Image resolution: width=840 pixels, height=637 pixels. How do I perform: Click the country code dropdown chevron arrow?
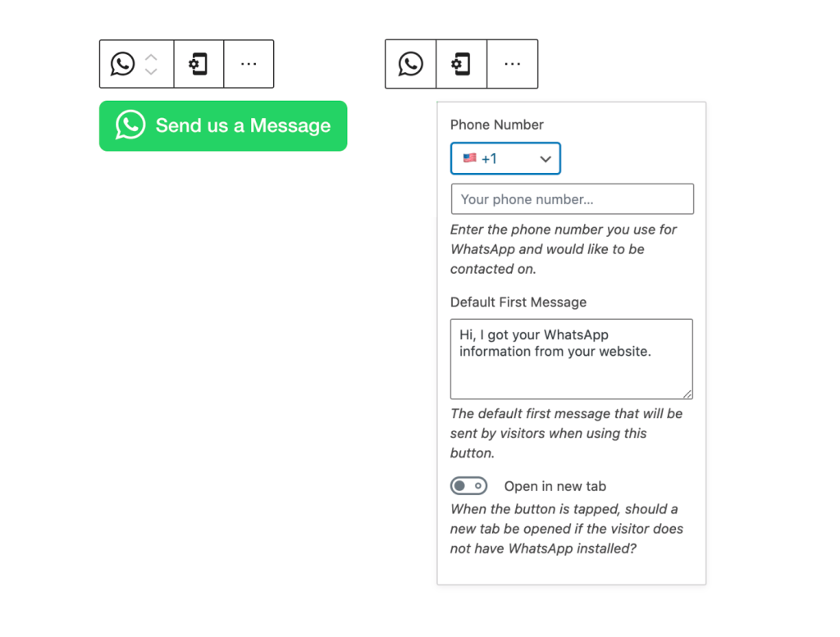click(546, 159)
